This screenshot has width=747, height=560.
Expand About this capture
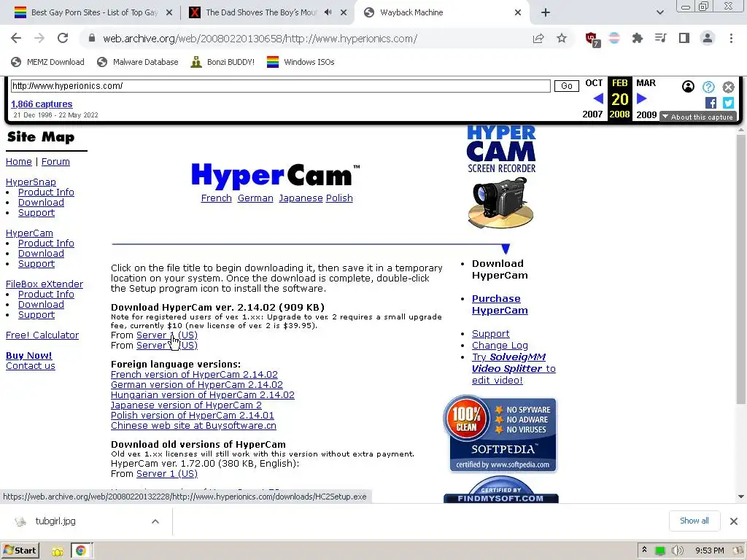pyautogui.click(x=698, y=117)
